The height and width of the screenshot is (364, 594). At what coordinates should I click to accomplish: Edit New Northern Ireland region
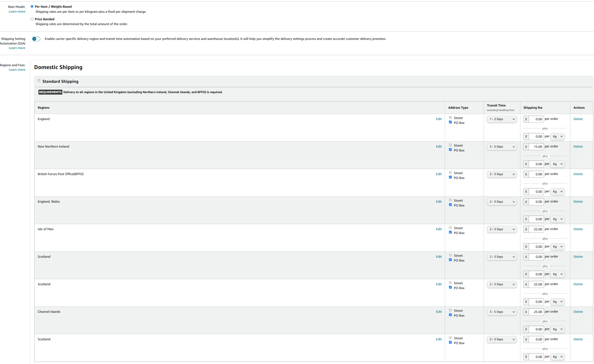pos(439,146)
